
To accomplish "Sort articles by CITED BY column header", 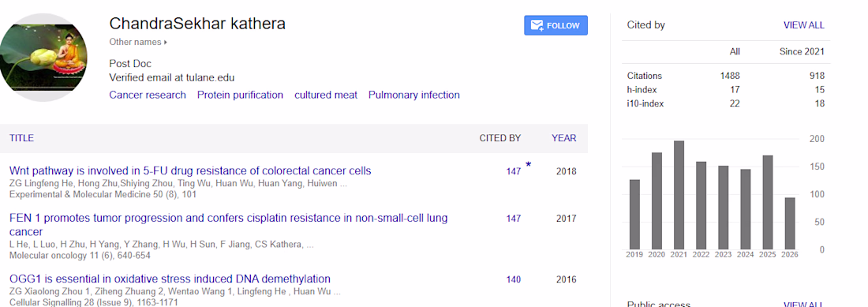I will coord(499,138).
